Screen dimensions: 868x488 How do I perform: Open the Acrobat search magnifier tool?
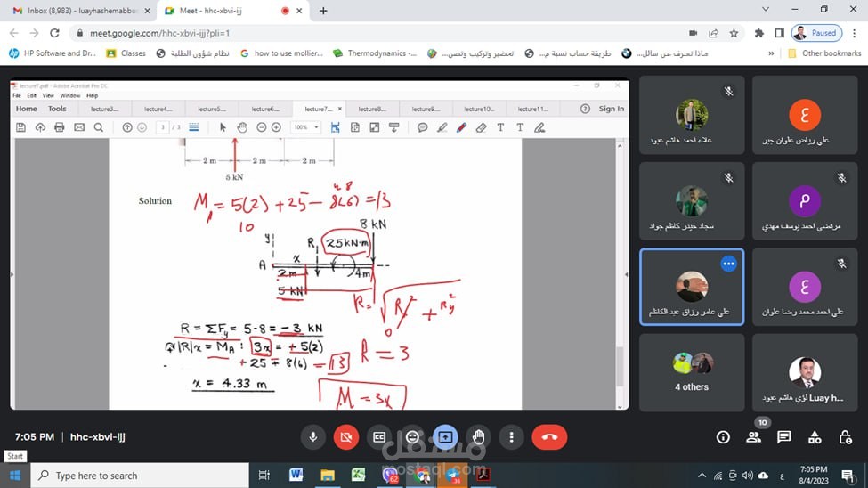point(99,127)
